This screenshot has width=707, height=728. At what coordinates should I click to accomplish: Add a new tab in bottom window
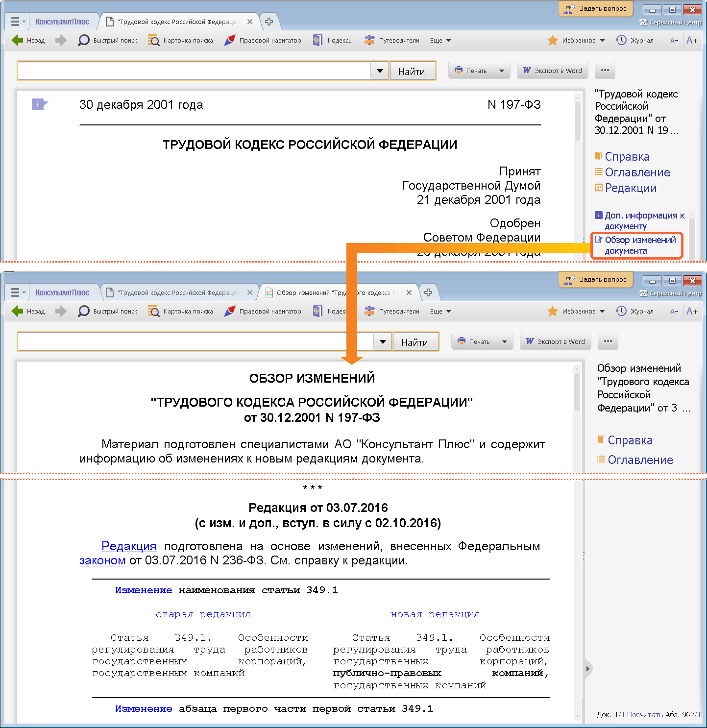[x=428, y=292]
